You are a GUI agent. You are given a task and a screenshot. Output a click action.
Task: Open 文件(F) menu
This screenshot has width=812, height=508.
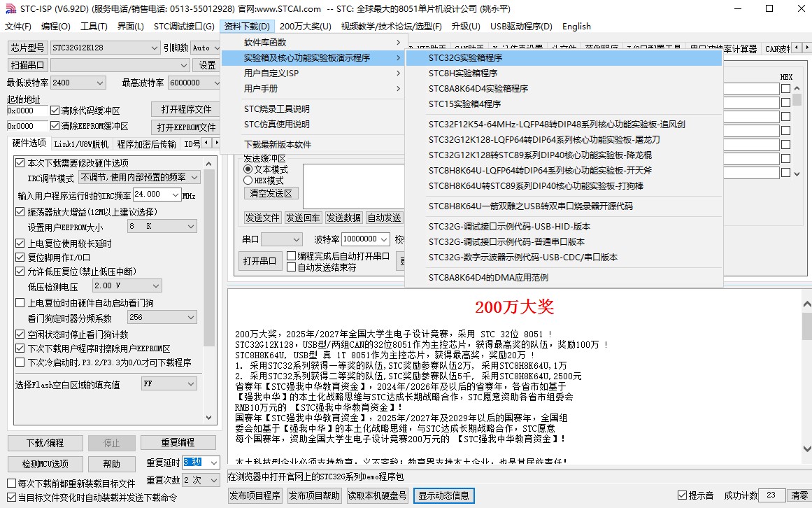18,27
